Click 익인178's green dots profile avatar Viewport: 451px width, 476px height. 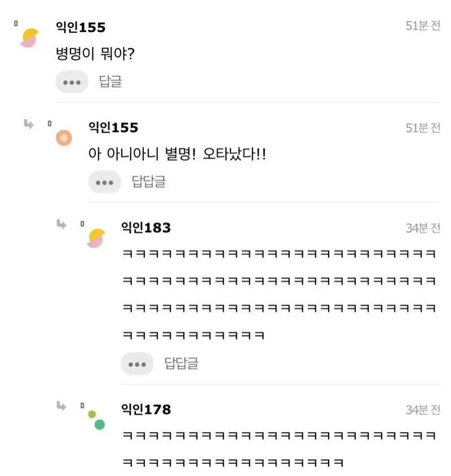[96, 420]
